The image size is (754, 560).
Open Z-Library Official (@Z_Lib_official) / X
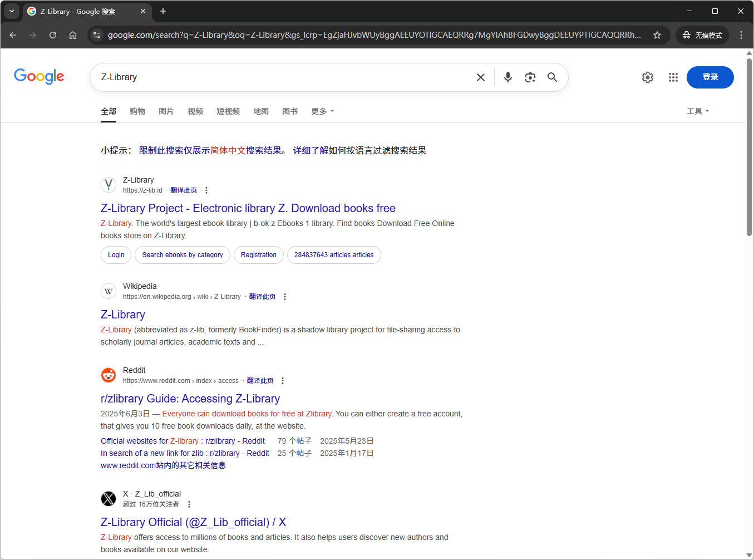pos(193,522)
